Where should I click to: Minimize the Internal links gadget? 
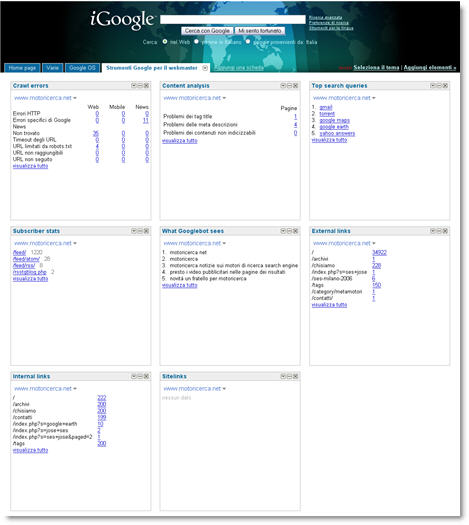tap(140, 376)
